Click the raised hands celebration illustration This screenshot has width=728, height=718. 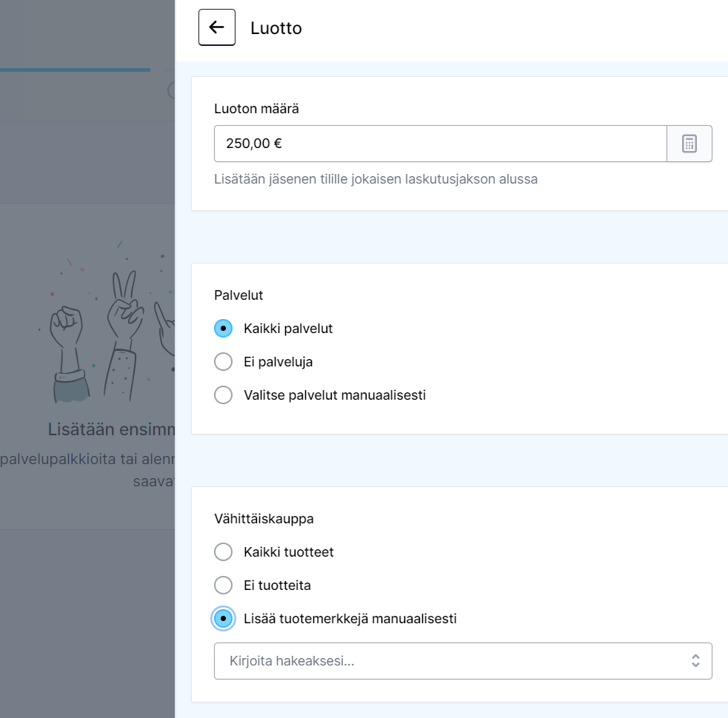pos(111,326)
